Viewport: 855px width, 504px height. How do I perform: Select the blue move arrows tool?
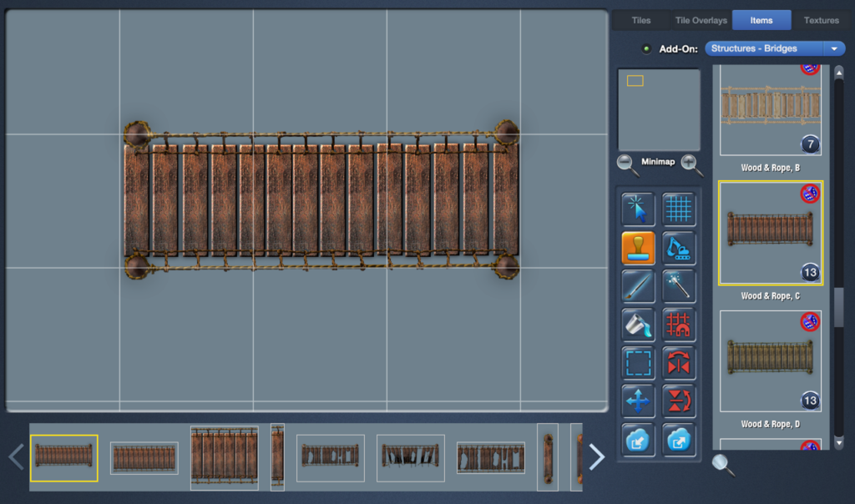[x=638, y=401]
